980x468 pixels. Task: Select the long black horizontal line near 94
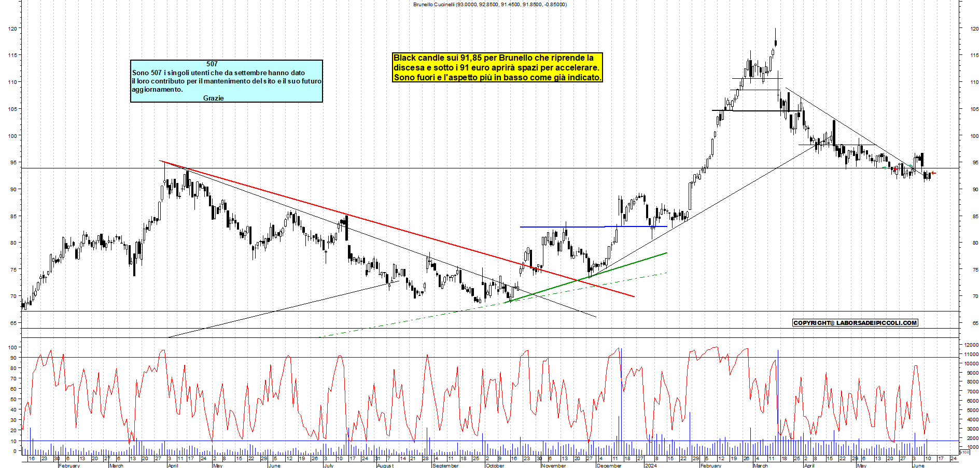(x=489, y=168)
